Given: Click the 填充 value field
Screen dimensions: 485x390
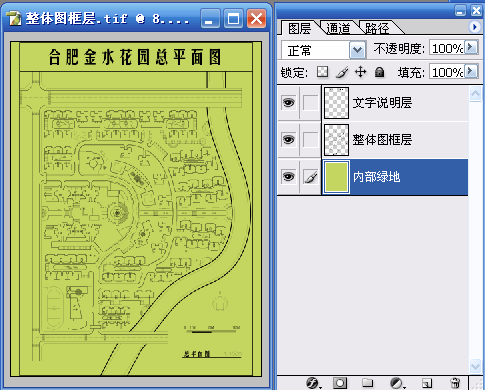Looking at the screenshot, I should [x=447, y=72].
